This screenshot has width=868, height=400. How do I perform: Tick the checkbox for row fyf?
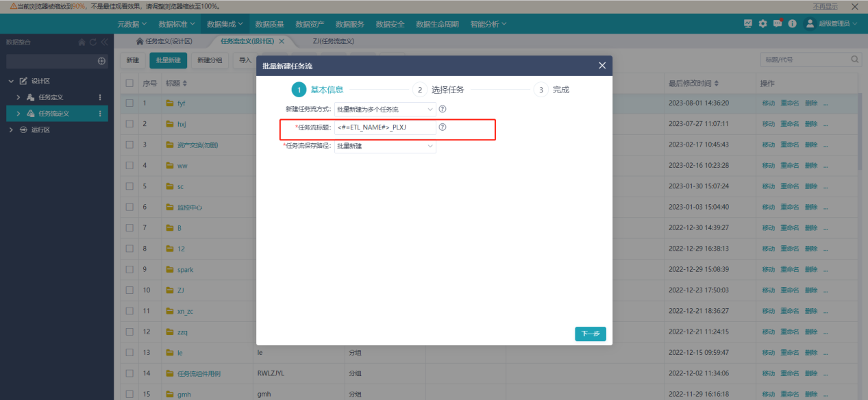tap(129, 103)
